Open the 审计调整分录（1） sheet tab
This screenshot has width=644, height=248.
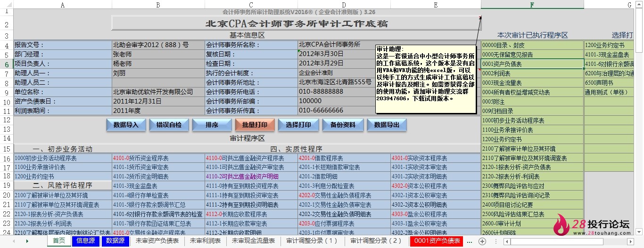[x=312, y=241]
